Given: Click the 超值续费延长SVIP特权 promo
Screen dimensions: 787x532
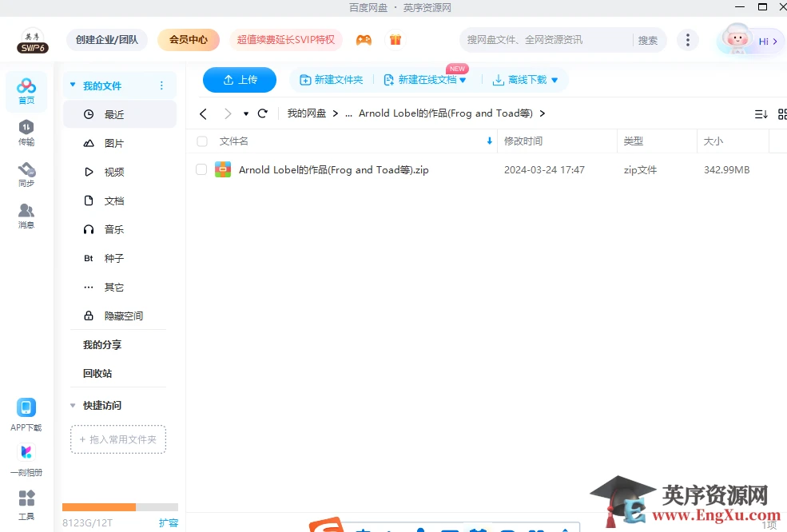Looking at the screenshot, I should 286,40.
